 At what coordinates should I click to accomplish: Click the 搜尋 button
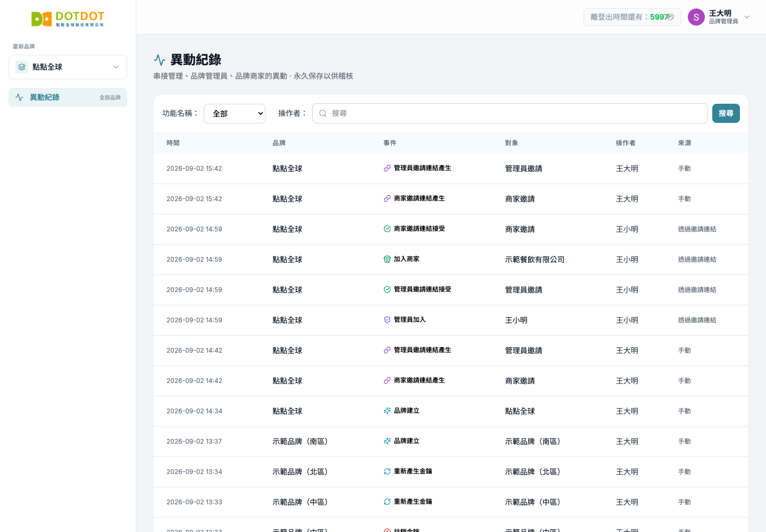[x=726, y=113]
